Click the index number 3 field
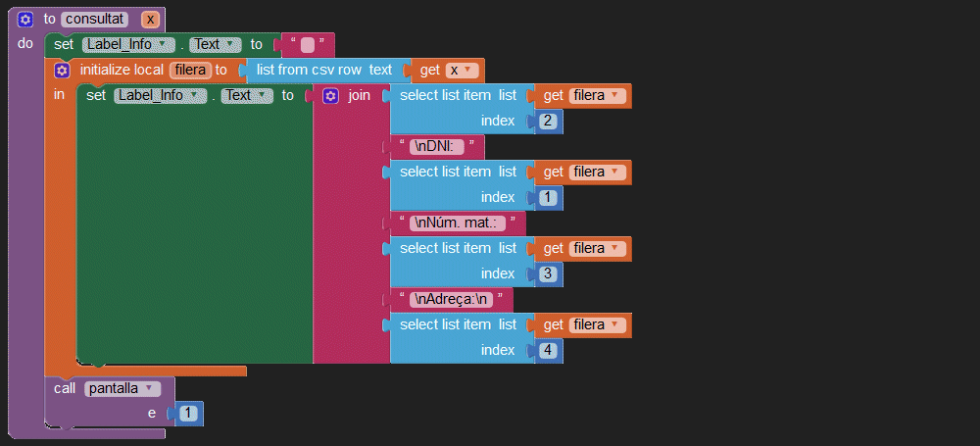The height and width of the screenshot is (446, 980). tap(549, 274)
